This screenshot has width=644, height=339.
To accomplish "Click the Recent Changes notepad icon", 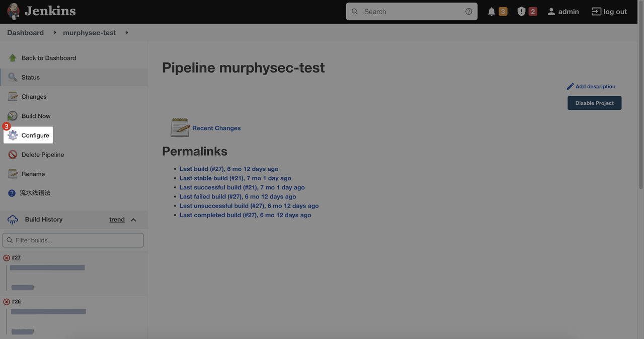I will (x=180, y=128).
